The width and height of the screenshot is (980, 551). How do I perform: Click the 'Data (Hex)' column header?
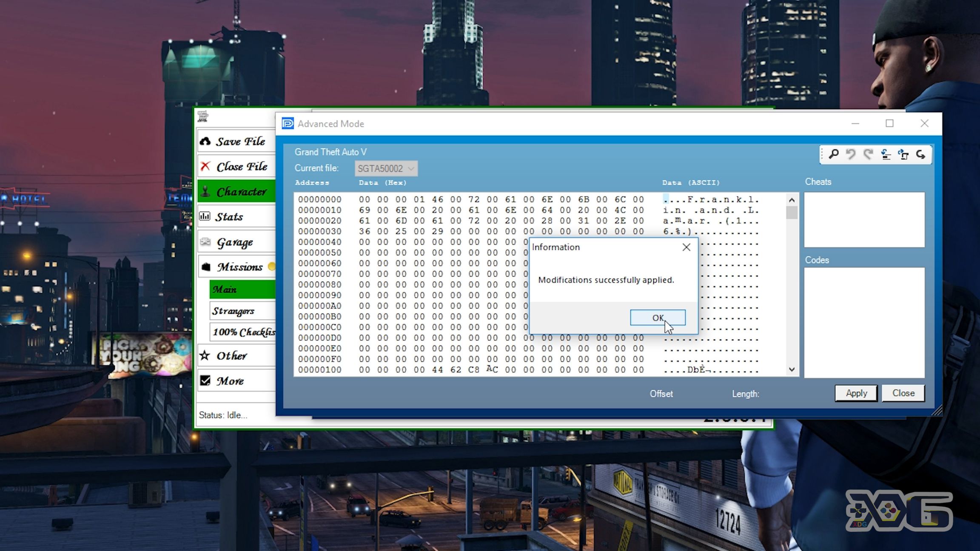(x=382, y=183)
